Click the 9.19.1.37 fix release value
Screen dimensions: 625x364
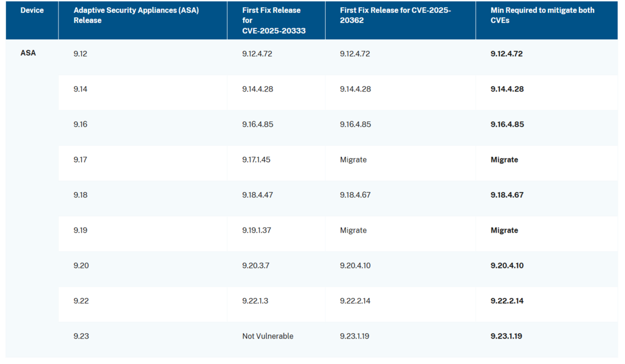pos(256,230)
